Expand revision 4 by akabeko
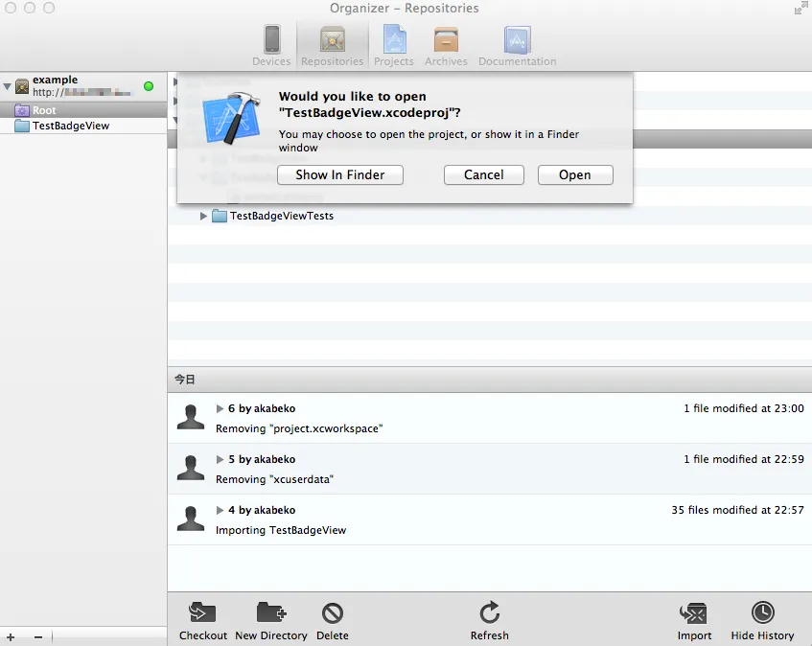 (x=220, y=510)
